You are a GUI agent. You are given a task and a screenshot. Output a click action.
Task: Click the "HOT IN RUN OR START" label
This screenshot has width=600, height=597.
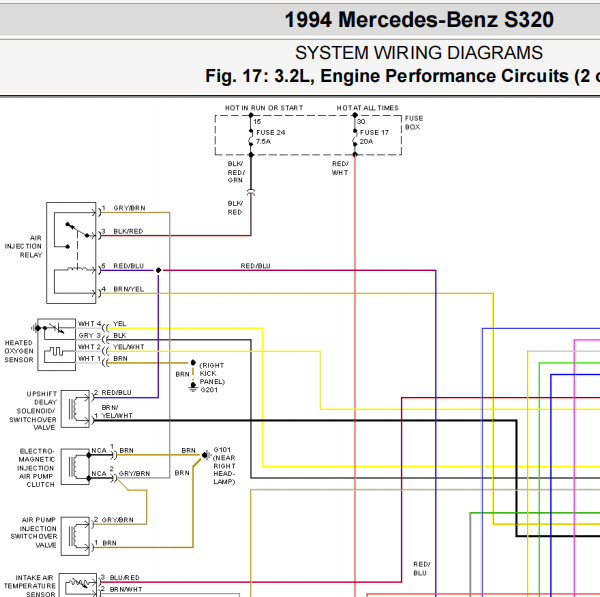click(264, 108)
